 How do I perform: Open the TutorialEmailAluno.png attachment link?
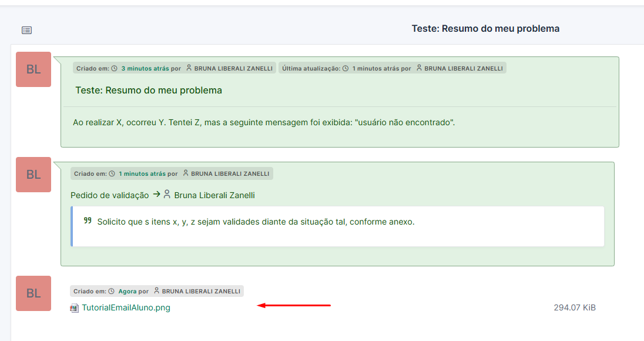(126, 307)
